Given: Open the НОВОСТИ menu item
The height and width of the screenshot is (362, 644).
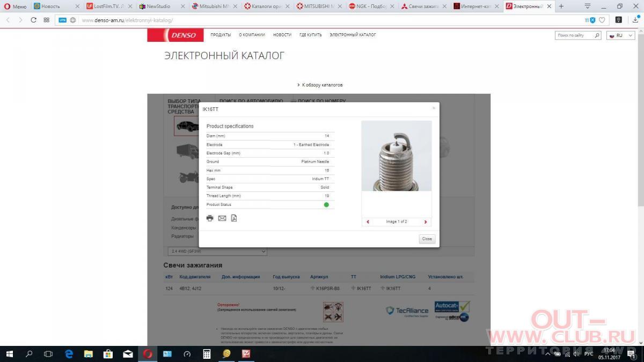Looking at the screenshot, I should [x=282, y=35].
